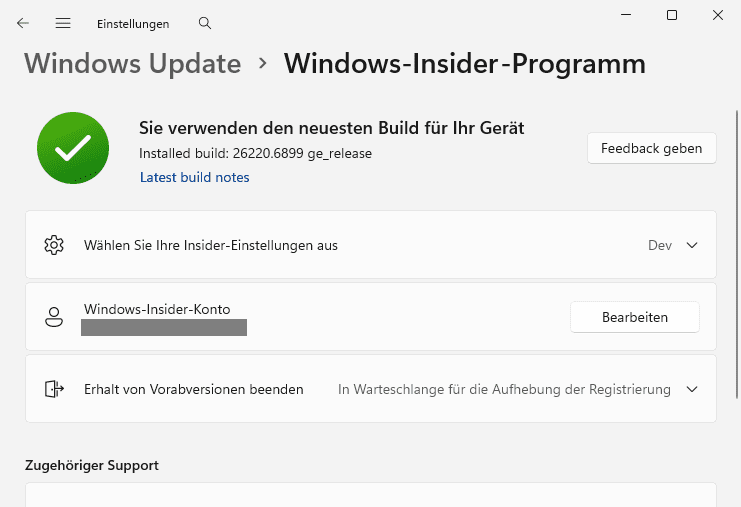
Task: Minimize the Einstellungen window
Action: tap(626, 15)
